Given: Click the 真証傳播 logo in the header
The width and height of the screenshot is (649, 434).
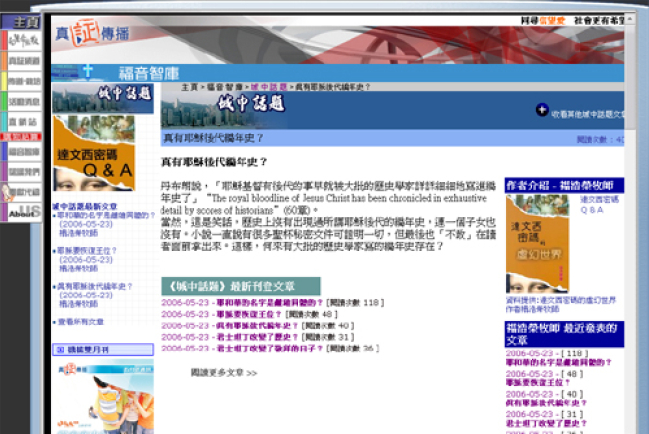Looking at the screenshot, I should coord(90,35).
